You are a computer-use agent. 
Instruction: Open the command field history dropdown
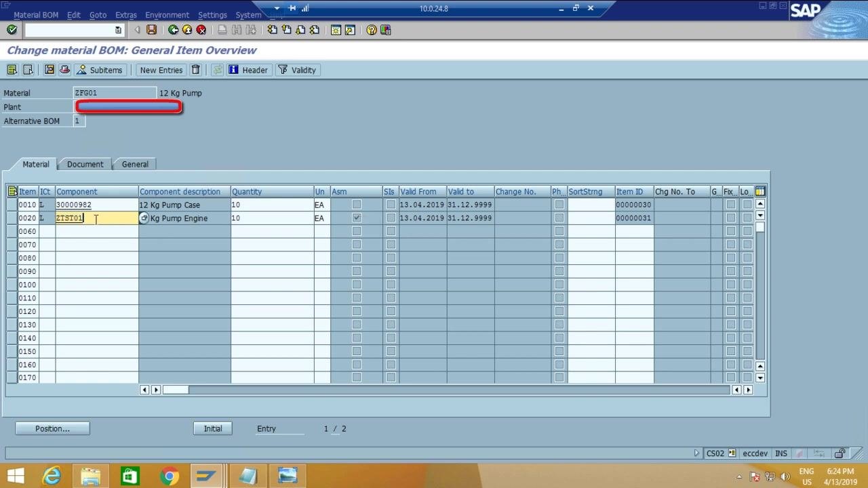[x=118, y=30]
